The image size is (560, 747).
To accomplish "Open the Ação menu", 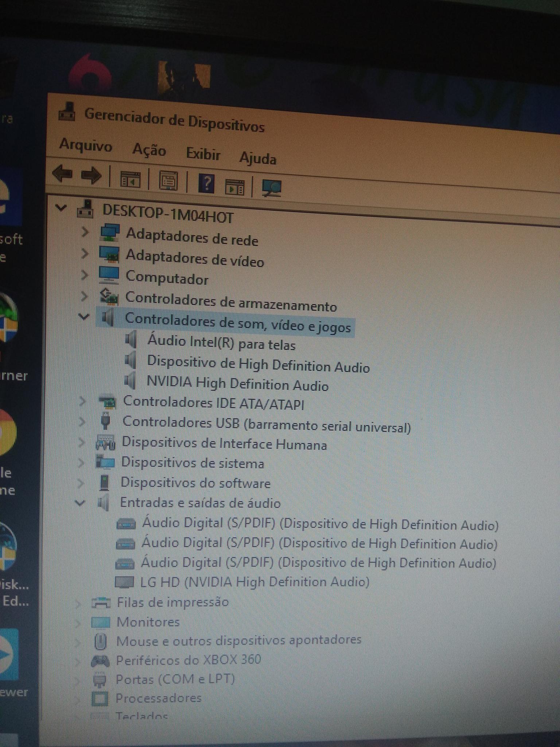I will pos(149,150).
